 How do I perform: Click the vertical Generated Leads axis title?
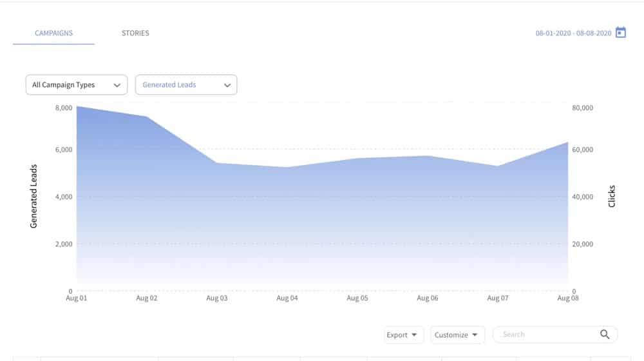pos(33,197)
